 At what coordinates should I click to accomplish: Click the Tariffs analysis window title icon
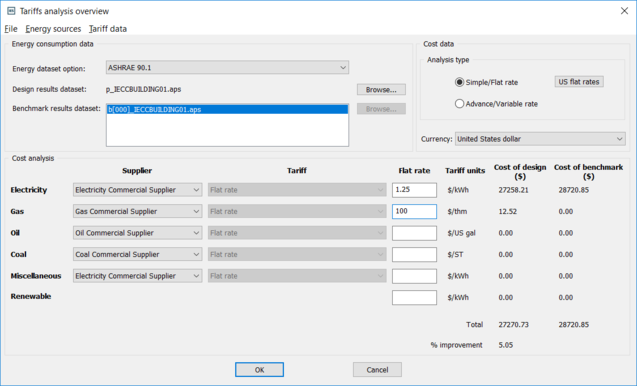point(11,11)
